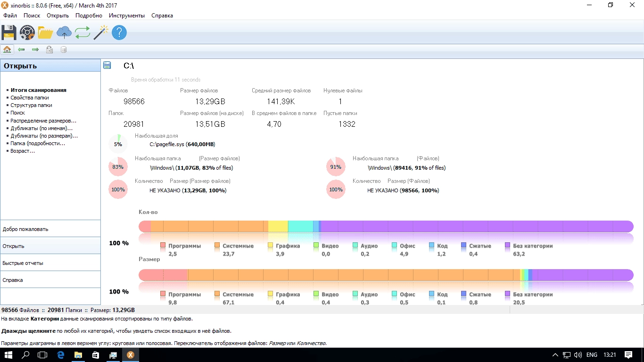Click the blue question mark help icon
The height and width of the screenshot is (362, 644).
[119, 33]
